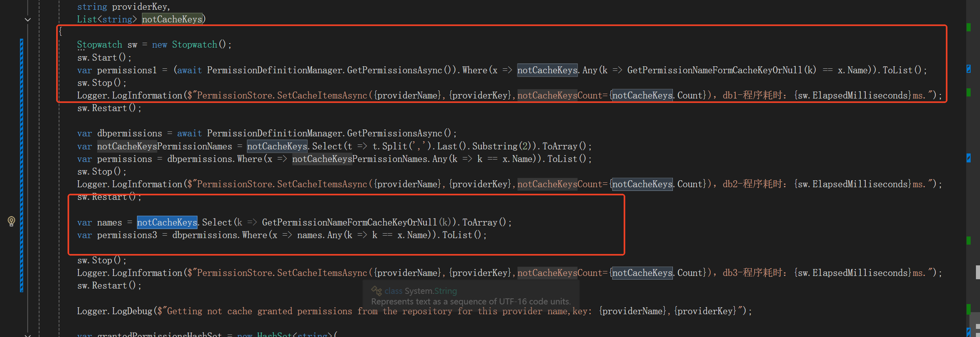Click the lightbulb quick actions icon

pos(11,221)
